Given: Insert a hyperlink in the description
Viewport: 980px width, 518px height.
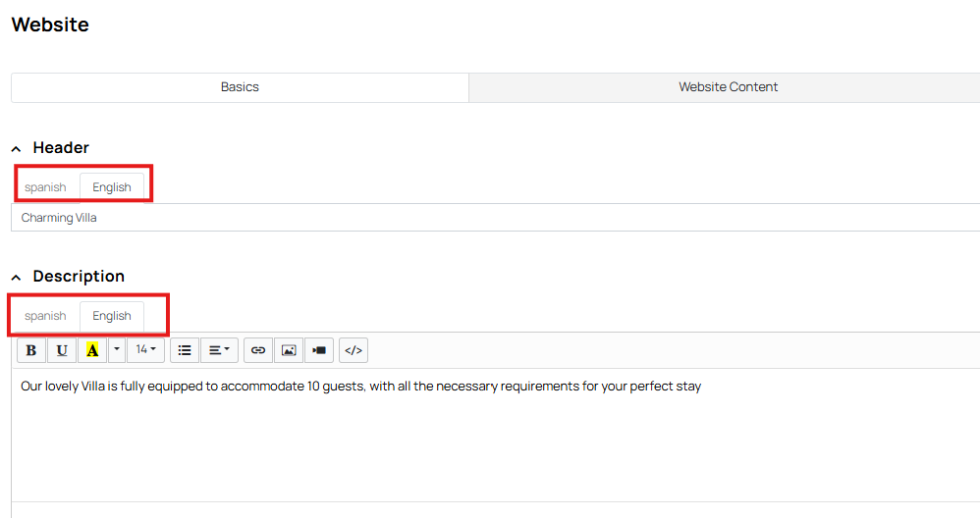Looking at the screenshot, I should [258, 350].
